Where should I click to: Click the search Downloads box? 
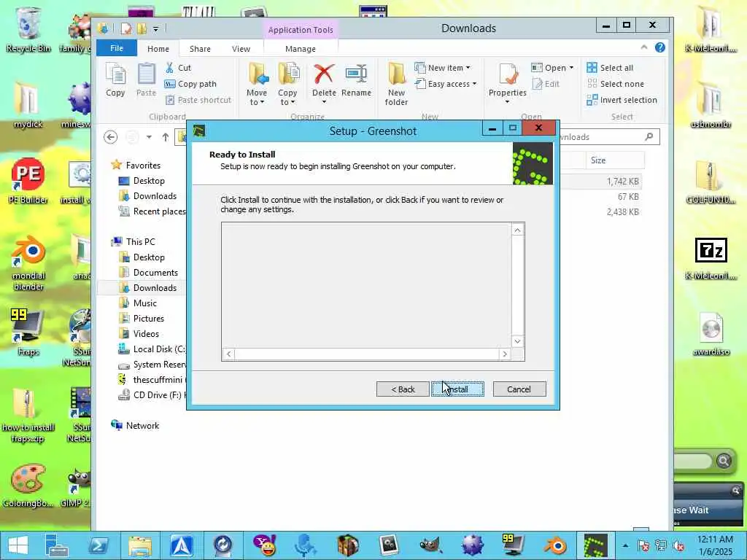609,137
